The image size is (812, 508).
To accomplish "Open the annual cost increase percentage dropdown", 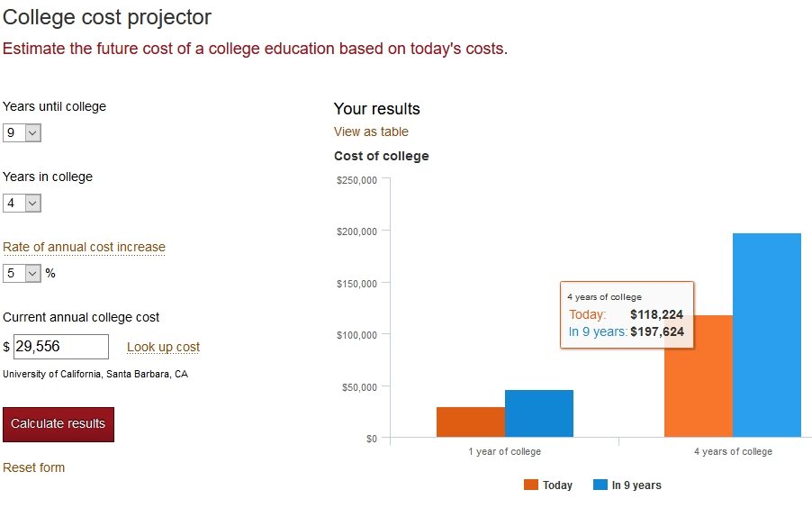I will pos(23,273).
